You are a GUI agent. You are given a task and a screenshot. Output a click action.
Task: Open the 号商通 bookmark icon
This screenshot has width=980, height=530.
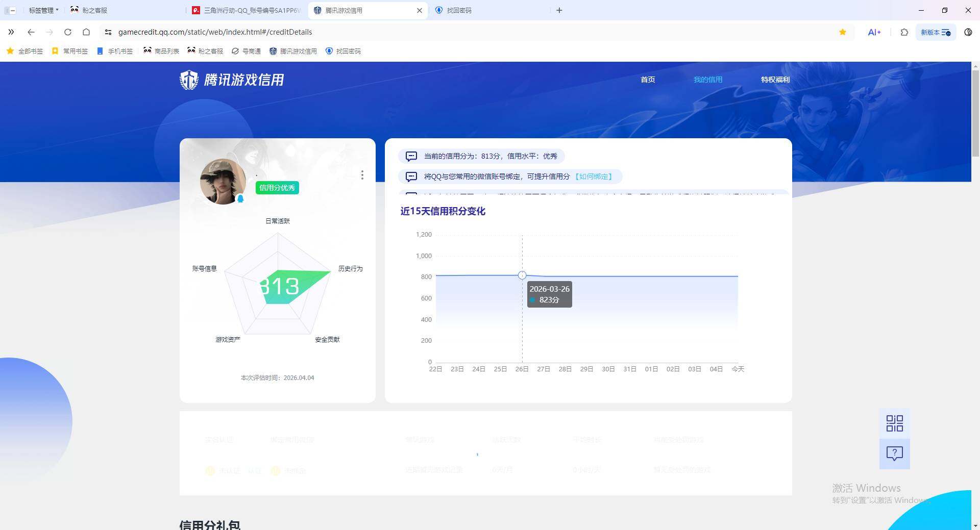pos(235,51)
